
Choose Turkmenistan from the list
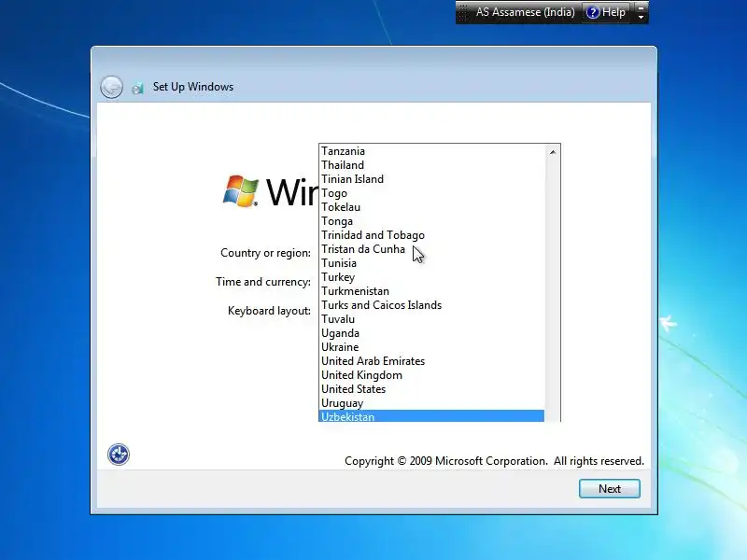[431, 291]
